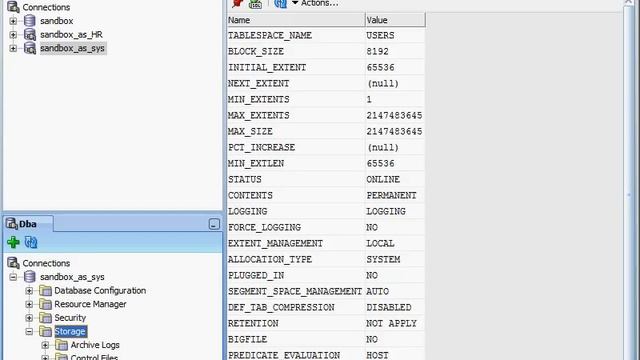Screen dimensions: 640x360
Task: Select the INITIAL_EXTENT name cell
Action: (296, 67)
